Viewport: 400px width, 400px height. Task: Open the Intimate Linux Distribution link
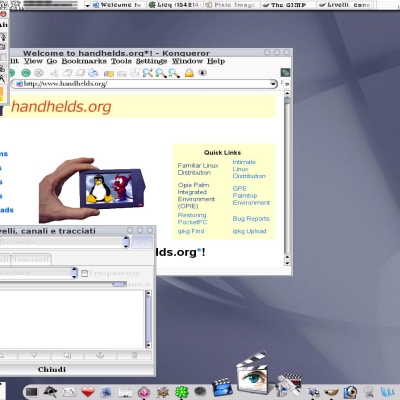tap(249, 169)
